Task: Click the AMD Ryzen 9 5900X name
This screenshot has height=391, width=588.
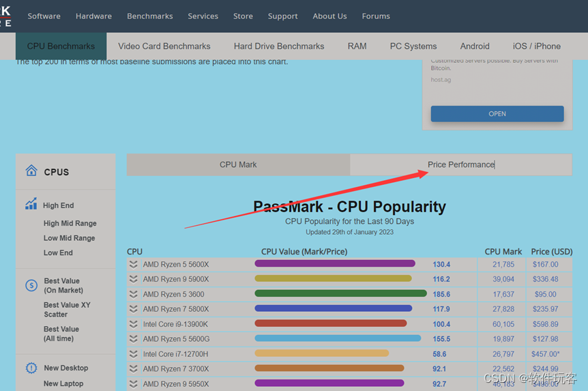Action: pos(176,279)
